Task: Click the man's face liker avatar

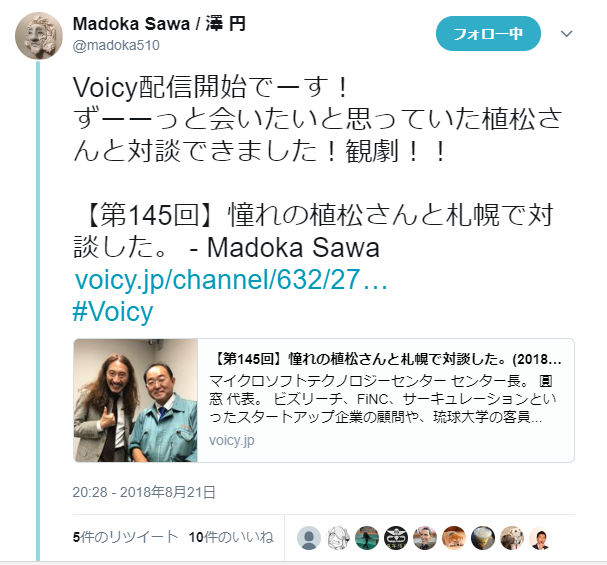Action: 425,538
